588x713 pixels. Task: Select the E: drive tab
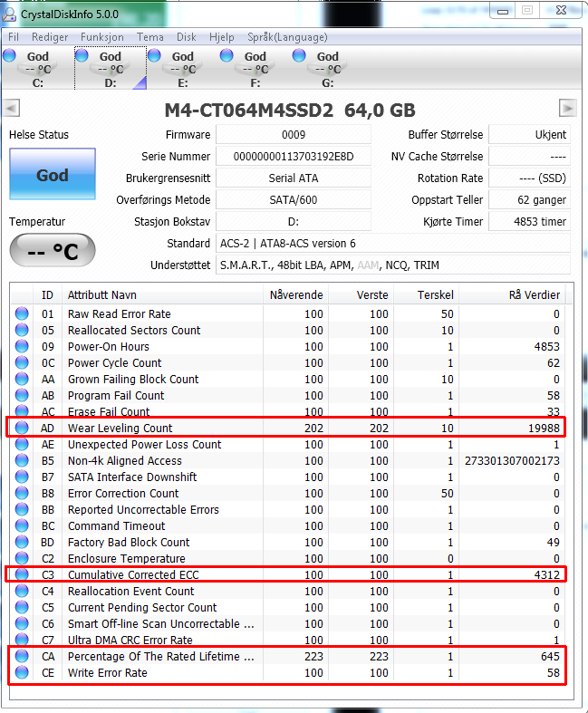click(x=183, y=68)
